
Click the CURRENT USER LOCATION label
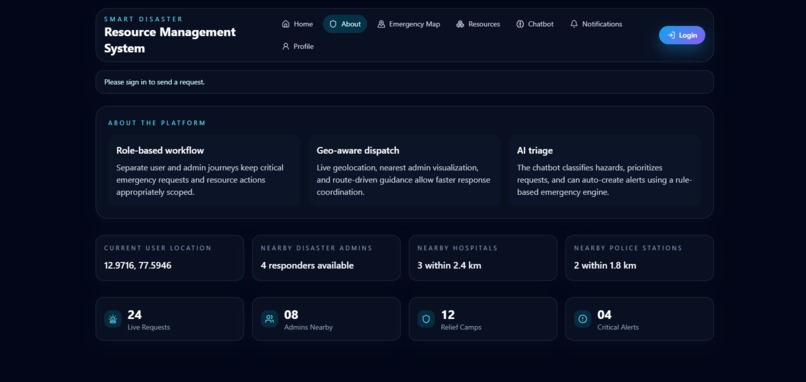coord(158,248)
